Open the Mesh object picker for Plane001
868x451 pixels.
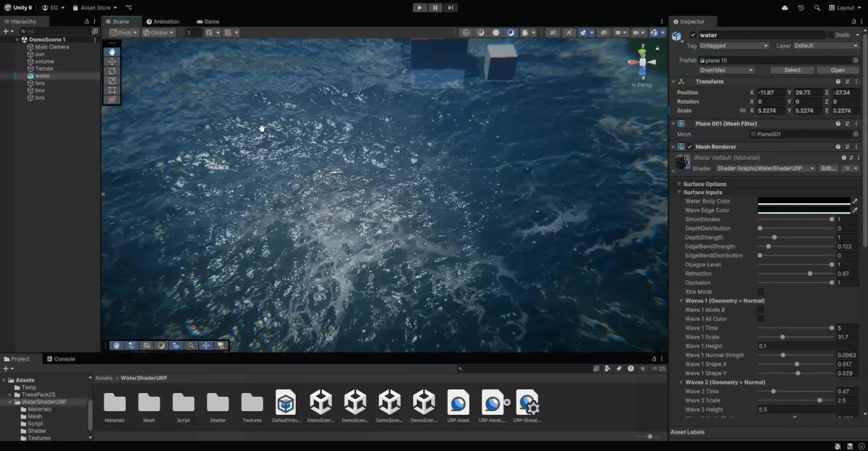click(856, 135)
